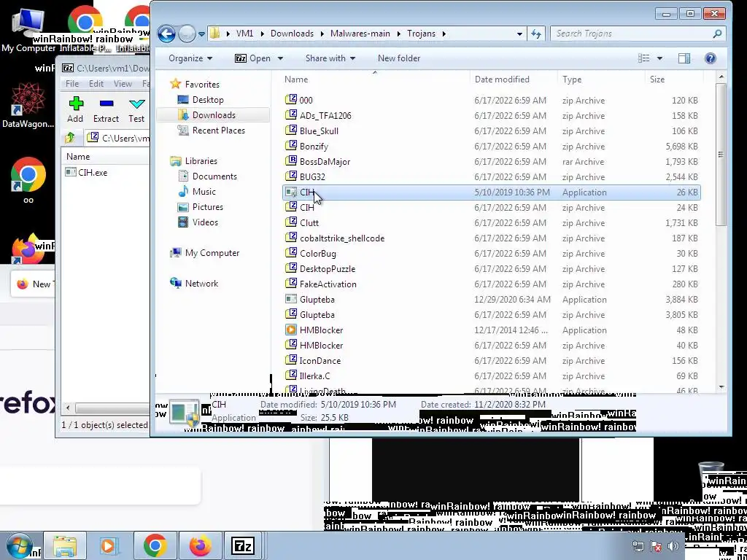Click the 7z Open button in toolbar
Image resolution: width=747 pixels, height=560 pixels.
pos(252,58)
